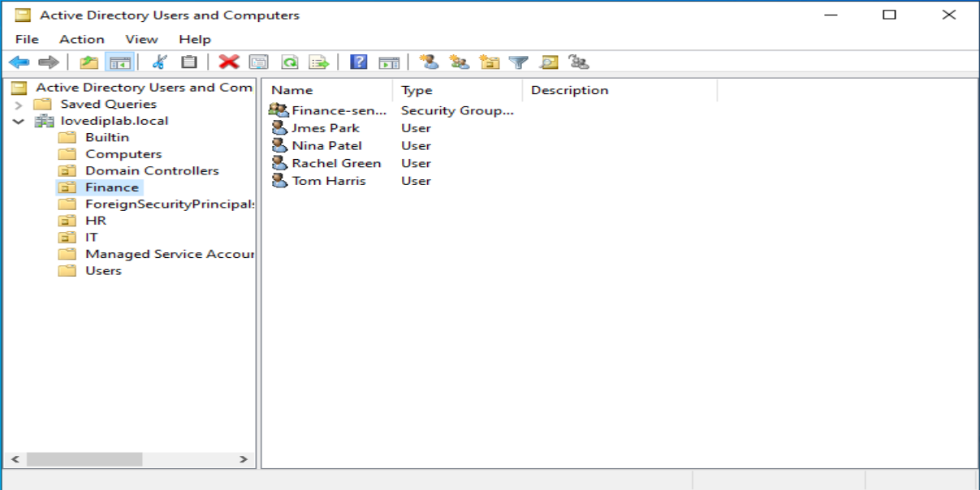
Task: Select the Rachel Green user entry
Action: (335, 163)
